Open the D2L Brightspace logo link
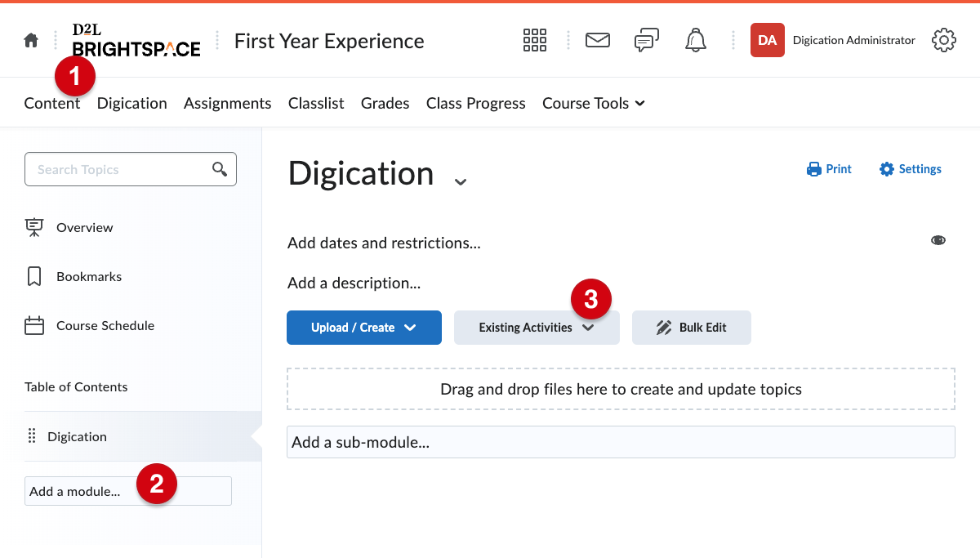The image size is (980, 558). pos(136,40)
